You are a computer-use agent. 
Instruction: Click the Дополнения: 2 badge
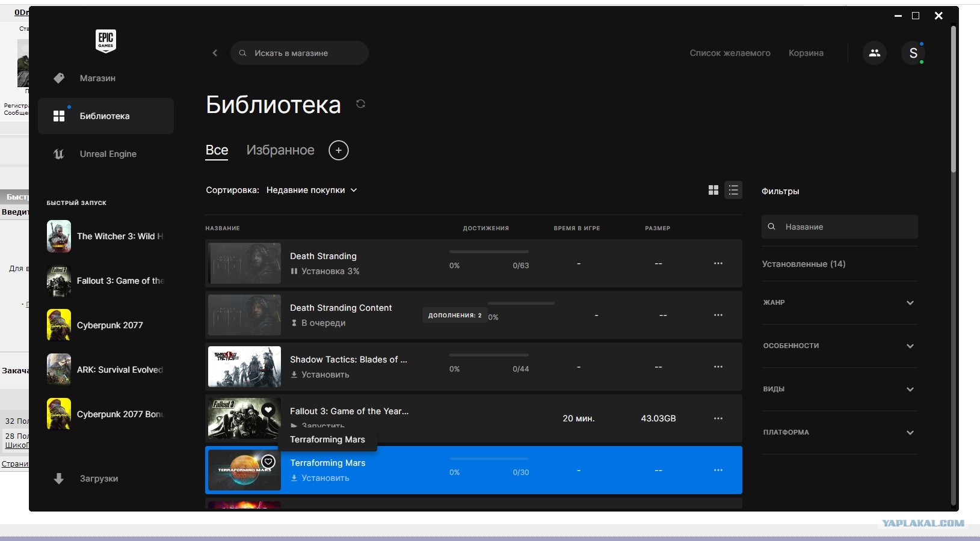(x=455, y=315)
